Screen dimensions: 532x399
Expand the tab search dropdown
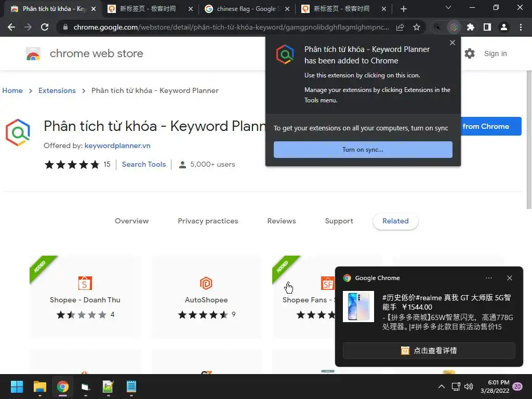(448, 7)
